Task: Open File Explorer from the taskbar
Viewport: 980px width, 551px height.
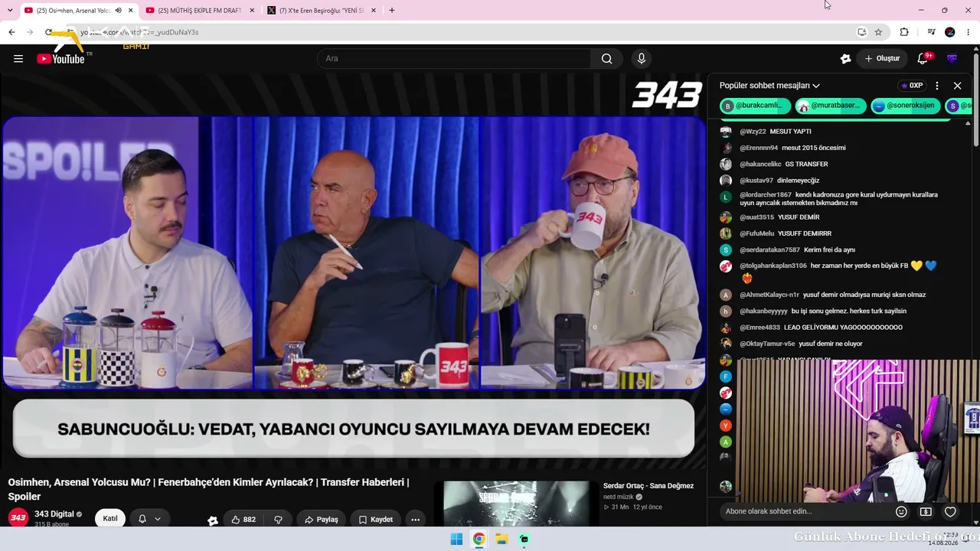Action: point(501,540)
